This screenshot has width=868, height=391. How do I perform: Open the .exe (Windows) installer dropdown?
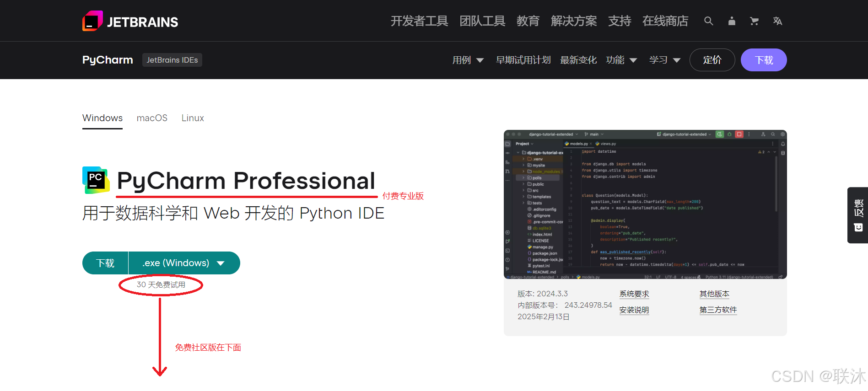(x=184, y=263)
